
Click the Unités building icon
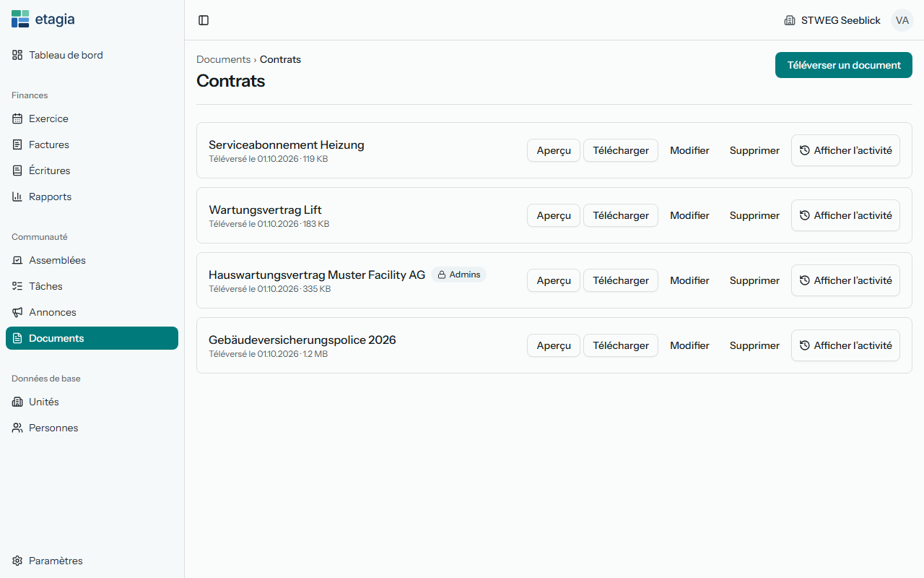[17, 402]
